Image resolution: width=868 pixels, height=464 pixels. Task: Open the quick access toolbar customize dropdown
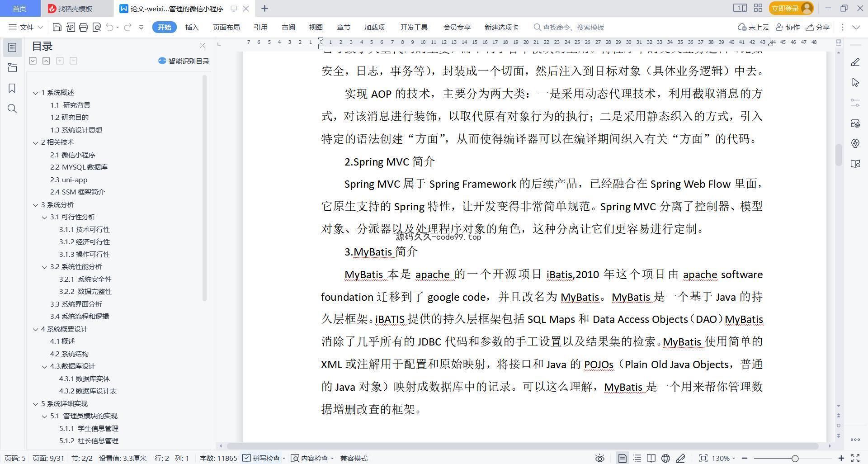pyautogui.click(x=141, y=27)
